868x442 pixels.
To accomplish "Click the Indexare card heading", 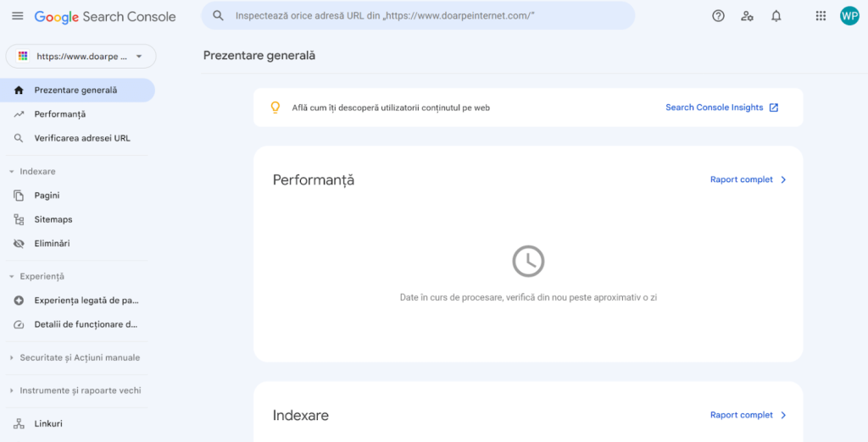I will [x=301, y=416].
